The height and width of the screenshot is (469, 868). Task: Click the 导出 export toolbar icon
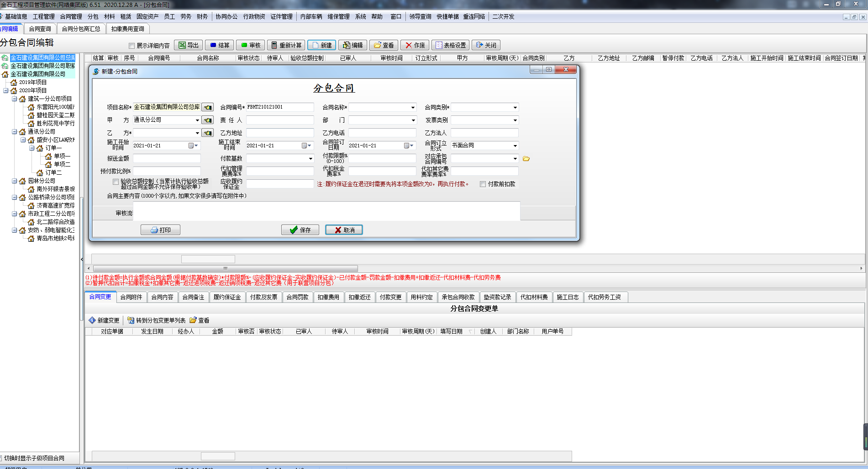(182, 45)
